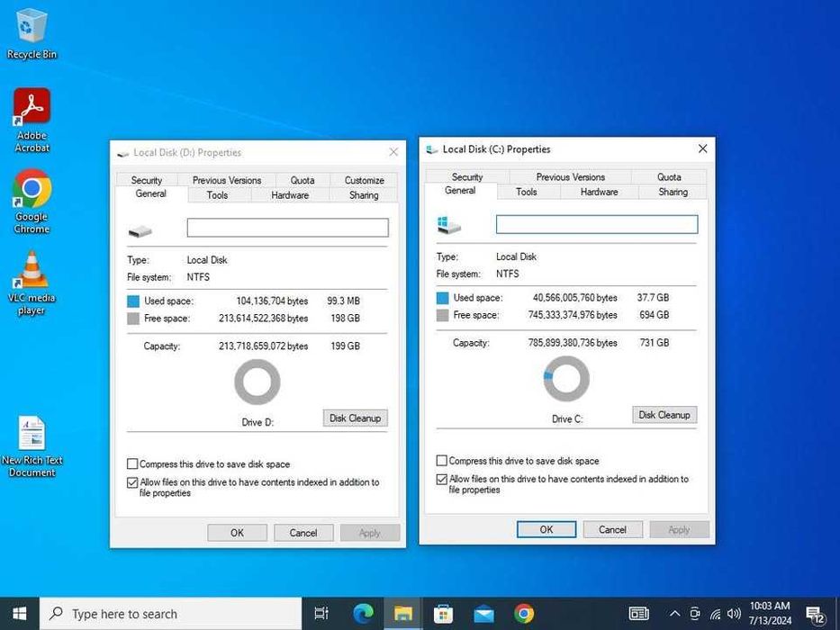Image resolution: width=840 pixels, height=630 pixels.
Task: Select the New Rich Text Document file
Action: coord(32,446)
